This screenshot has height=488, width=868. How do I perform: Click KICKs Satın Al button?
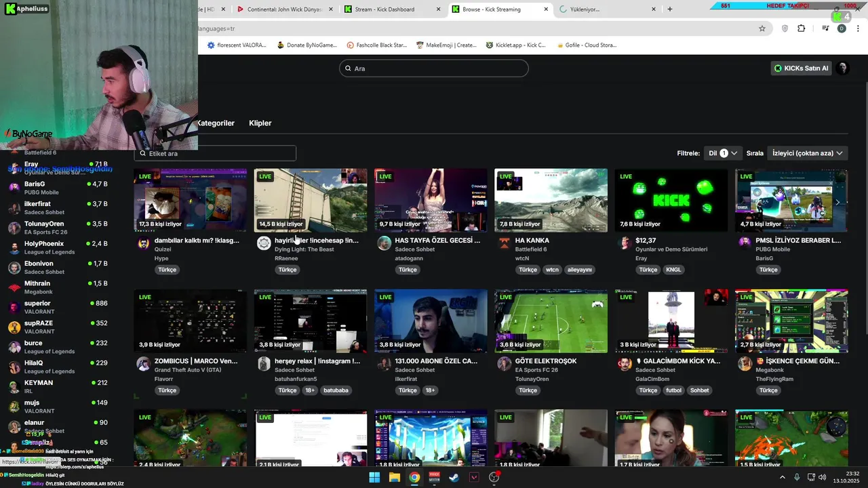[x=802, y=68]
